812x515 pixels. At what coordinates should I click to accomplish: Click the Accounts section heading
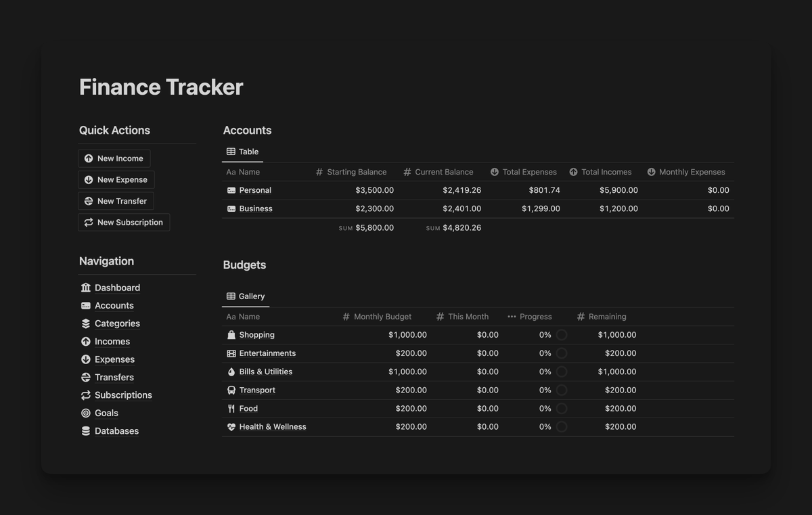tap(247, 131)
